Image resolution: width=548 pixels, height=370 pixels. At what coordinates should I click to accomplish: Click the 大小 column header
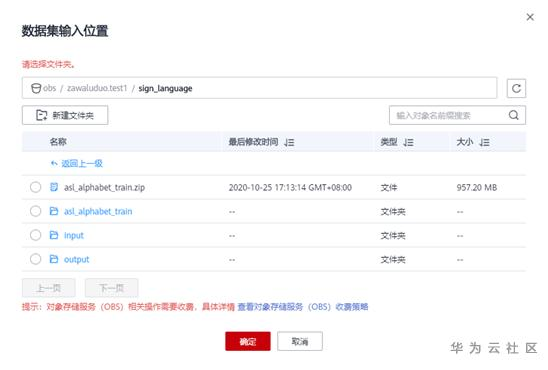click(x=465, y=142)
